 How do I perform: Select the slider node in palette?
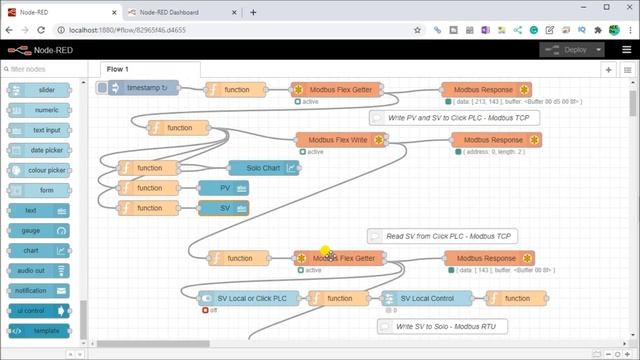(39, 90)
